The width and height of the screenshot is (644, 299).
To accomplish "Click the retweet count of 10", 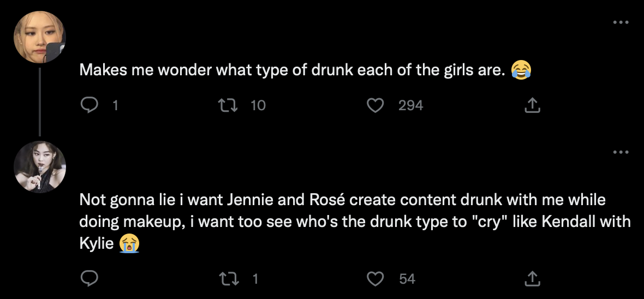I will (258, 105).
